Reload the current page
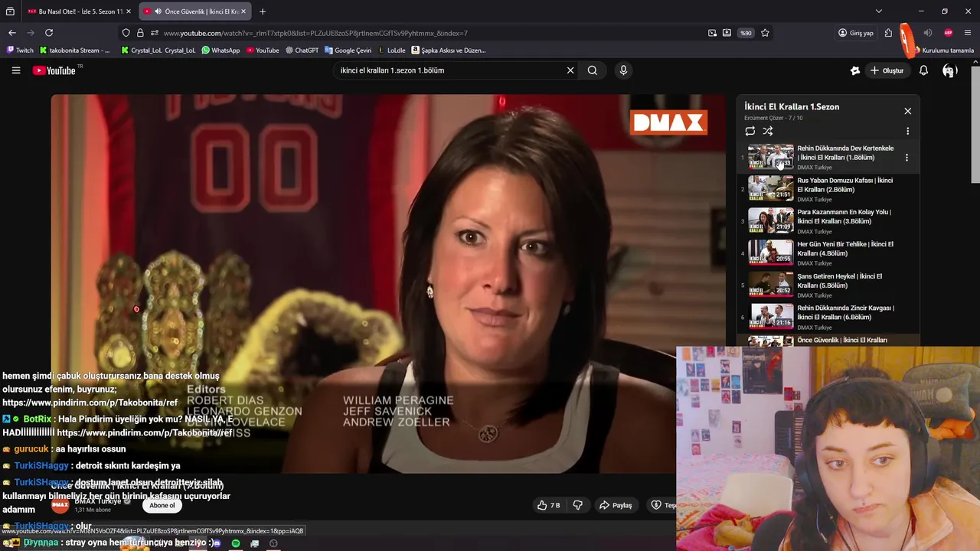The width and height of the screenshot is (980, 551). (49, 33)
